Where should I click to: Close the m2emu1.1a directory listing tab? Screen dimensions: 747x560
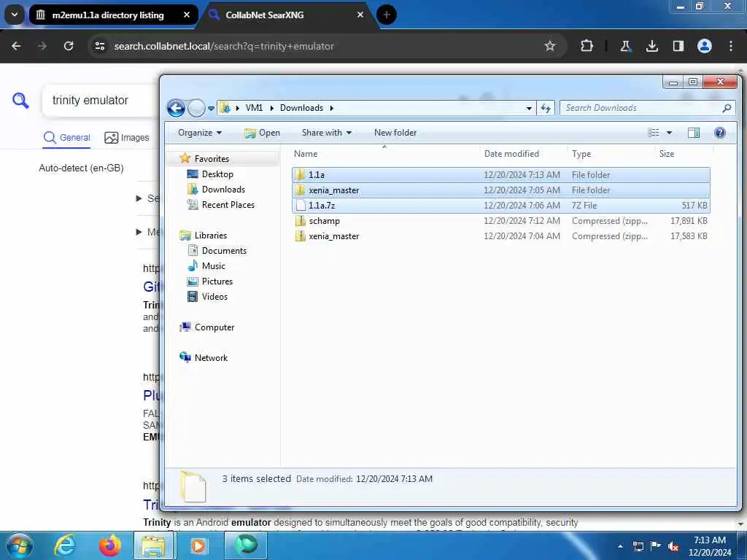click(x=187, y=15)
